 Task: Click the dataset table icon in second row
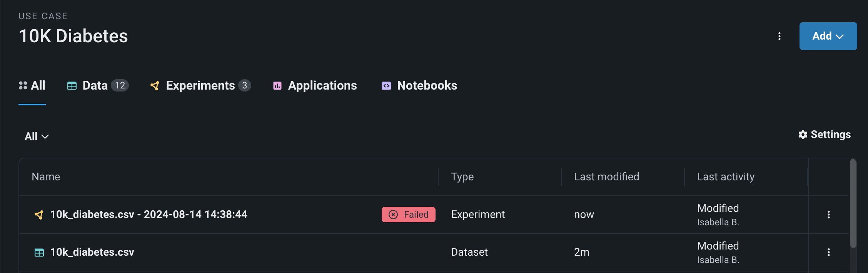tap(39, 253)
